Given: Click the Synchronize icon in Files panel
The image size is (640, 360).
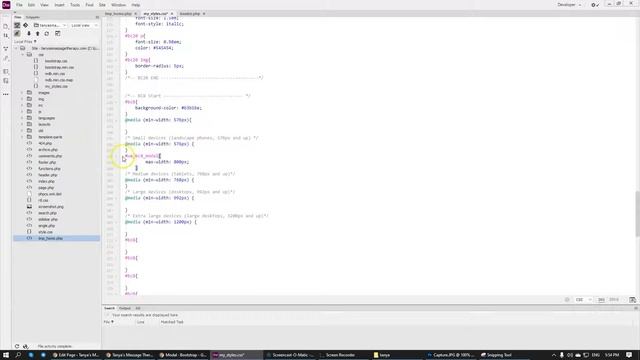Looking at the screenshot, I should pos(47,33).
